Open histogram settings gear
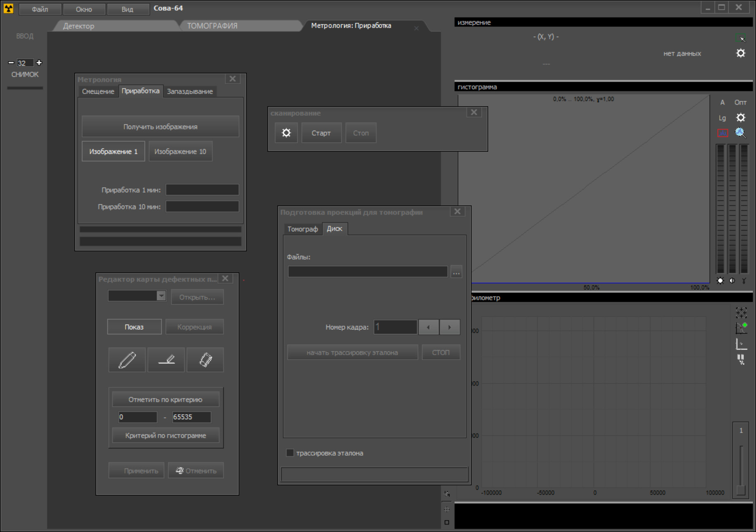Screen dimensions: 756x532 click(740, 118)
